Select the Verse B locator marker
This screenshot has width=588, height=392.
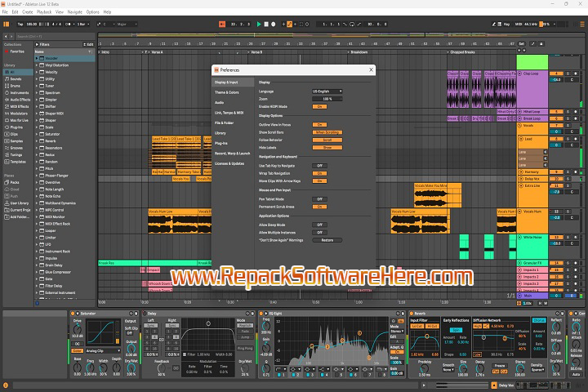click(x=255, y=52)
